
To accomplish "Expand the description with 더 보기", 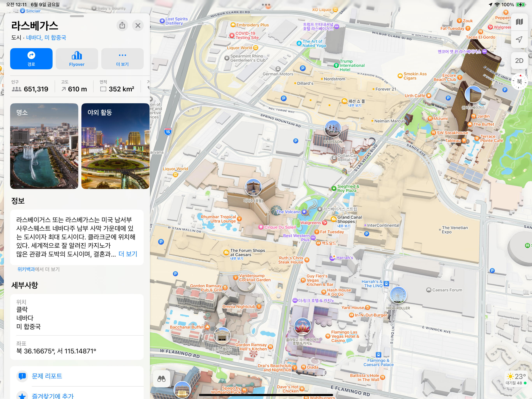I will click(128, 254).
